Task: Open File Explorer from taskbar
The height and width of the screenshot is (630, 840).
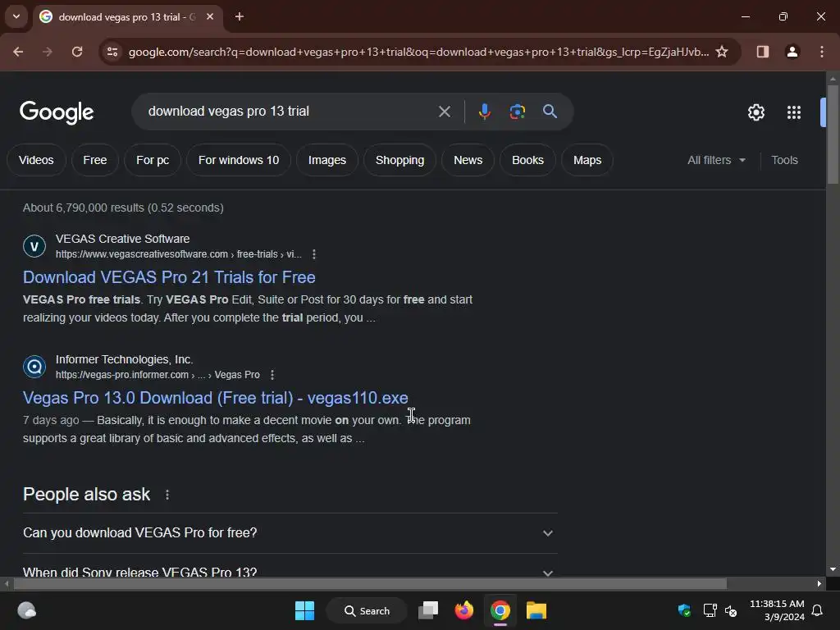Action: click(536, 610)
